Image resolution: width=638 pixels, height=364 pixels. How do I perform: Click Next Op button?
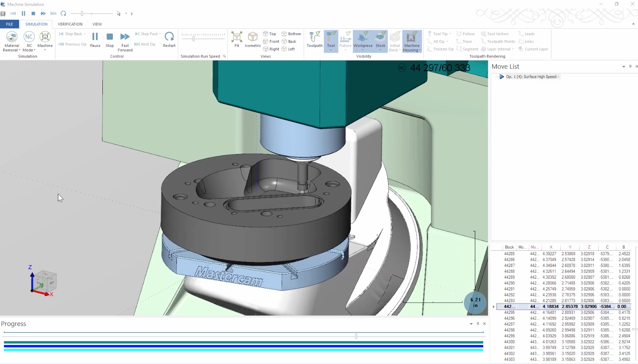pos(145,44)
